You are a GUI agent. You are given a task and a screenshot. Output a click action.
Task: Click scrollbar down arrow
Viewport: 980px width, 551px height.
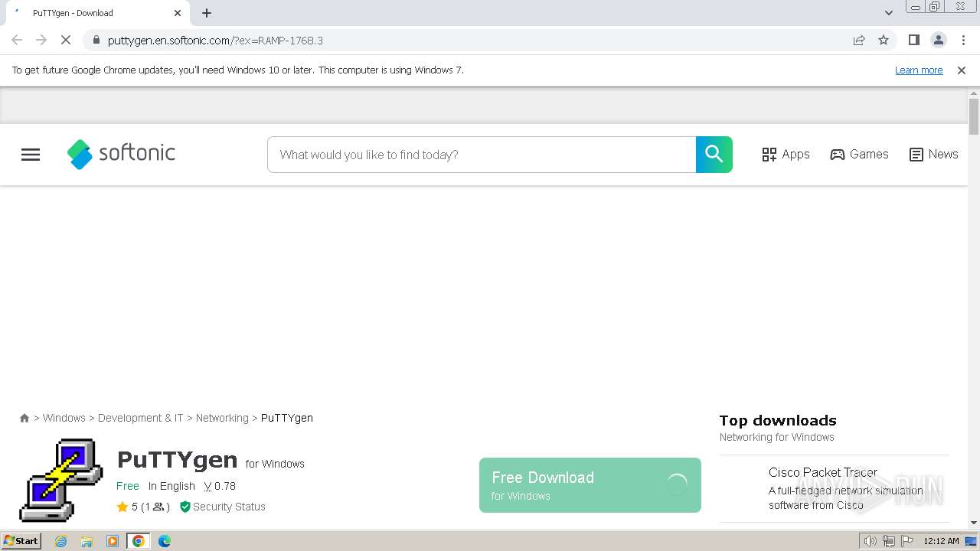974,523
